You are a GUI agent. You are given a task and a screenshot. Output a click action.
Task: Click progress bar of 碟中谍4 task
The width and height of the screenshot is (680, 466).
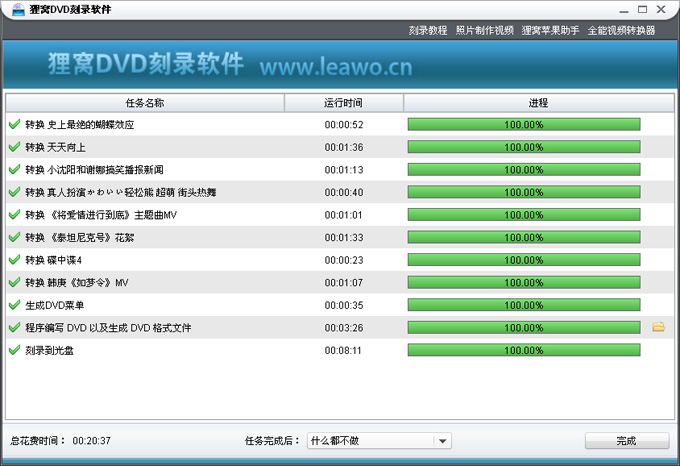point(524,260)
